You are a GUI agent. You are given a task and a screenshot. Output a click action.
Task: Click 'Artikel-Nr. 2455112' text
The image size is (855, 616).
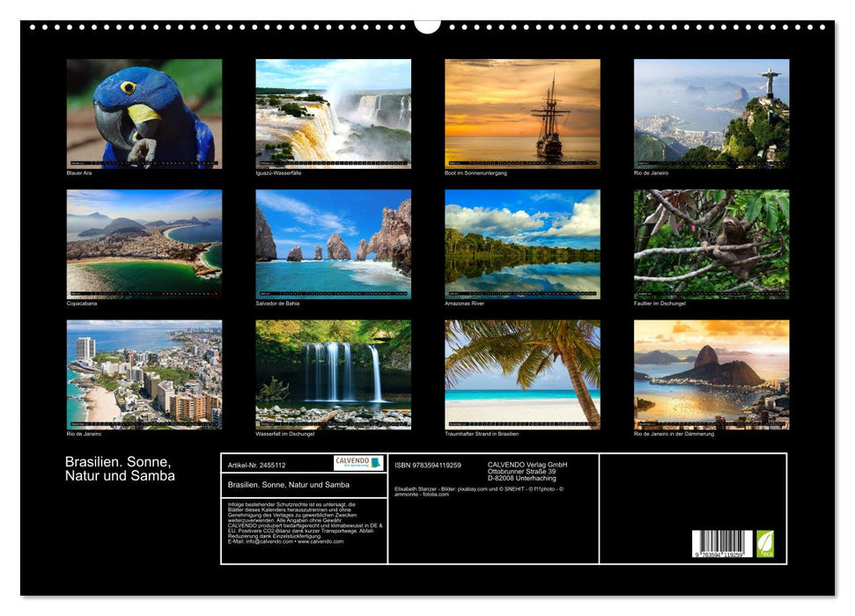click(256, 465)
